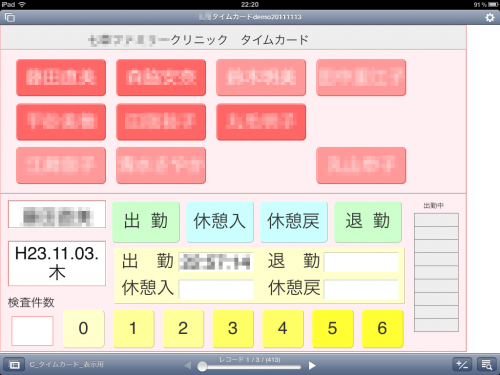Go to the previous record arrow
This screenshot has height=375, width=500.
pyautogui.click(x=188, y=366)
